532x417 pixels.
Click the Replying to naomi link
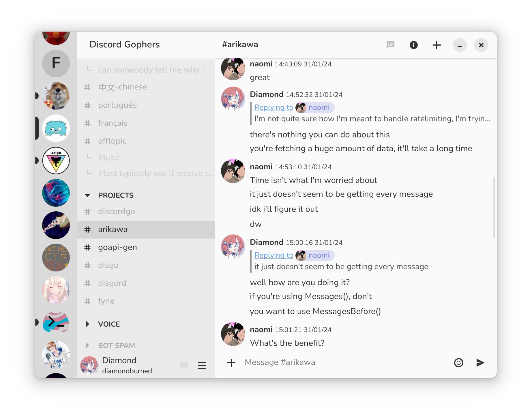[274, 107]
